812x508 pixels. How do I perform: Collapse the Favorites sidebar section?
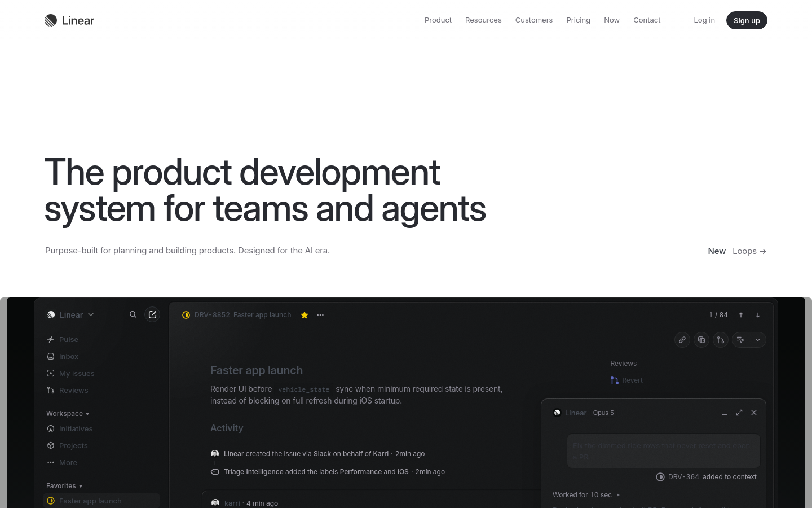[64, 486]
